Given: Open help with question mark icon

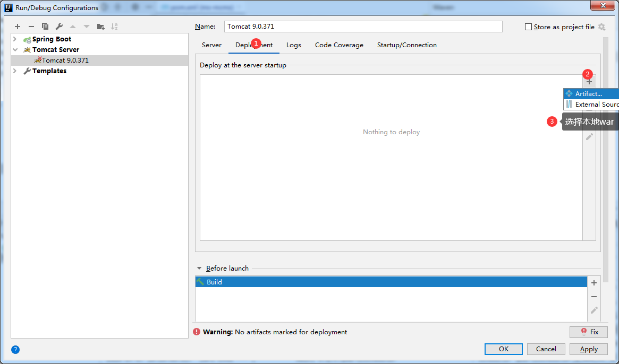Looking at the screenshot, I should tap(15, 349).
